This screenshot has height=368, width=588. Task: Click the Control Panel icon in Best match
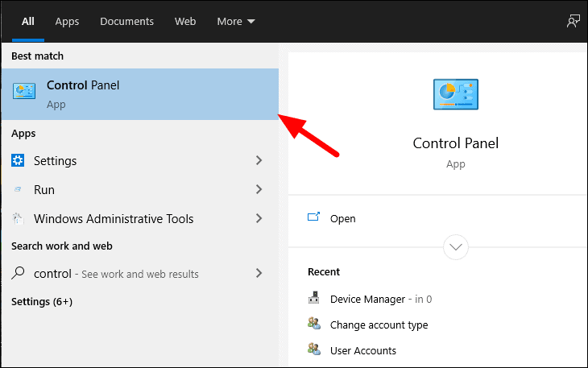click(x=24, y=91)
